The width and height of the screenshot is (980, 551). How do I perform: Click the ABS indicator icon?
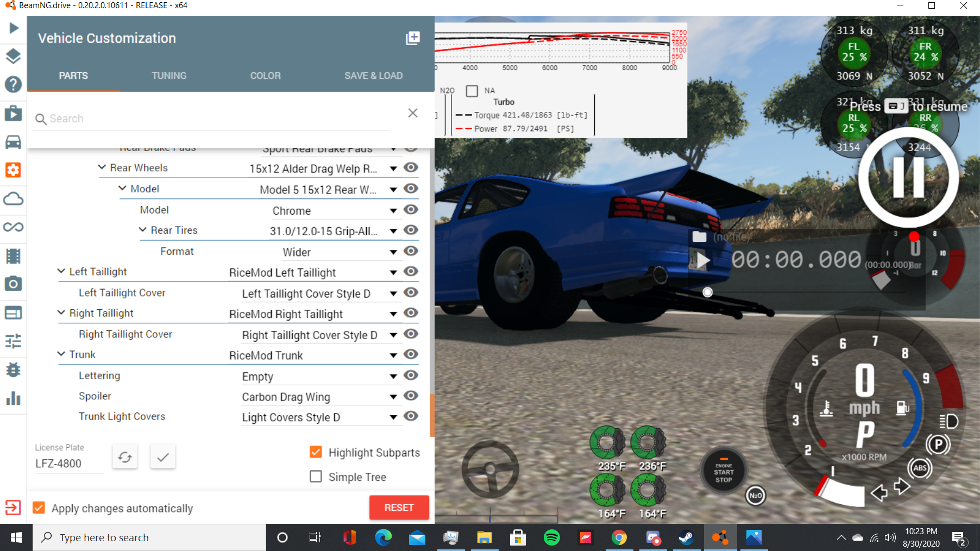(920, 468)
